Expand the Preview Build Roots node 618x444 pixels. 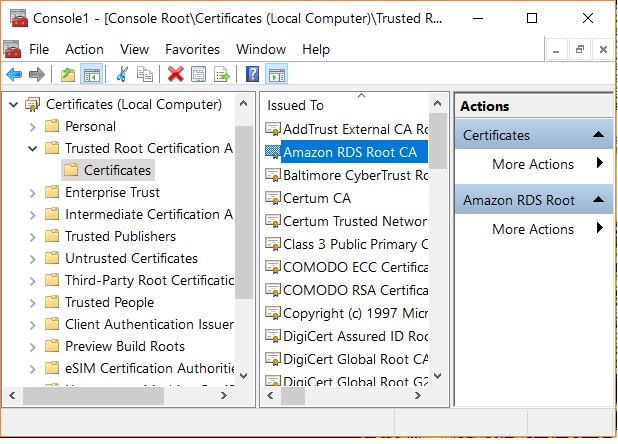[x=33, y=347]
